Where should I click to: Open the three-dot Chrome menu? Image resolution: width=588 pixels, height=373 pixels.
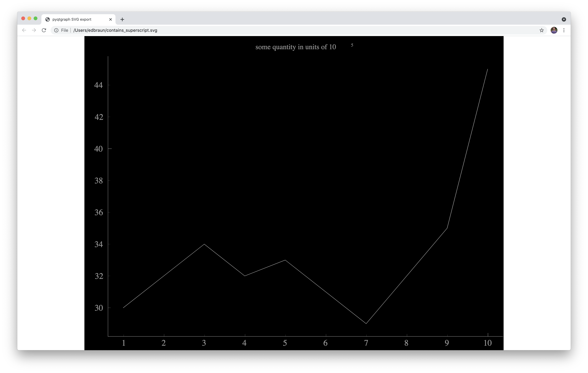pos(564,30)
